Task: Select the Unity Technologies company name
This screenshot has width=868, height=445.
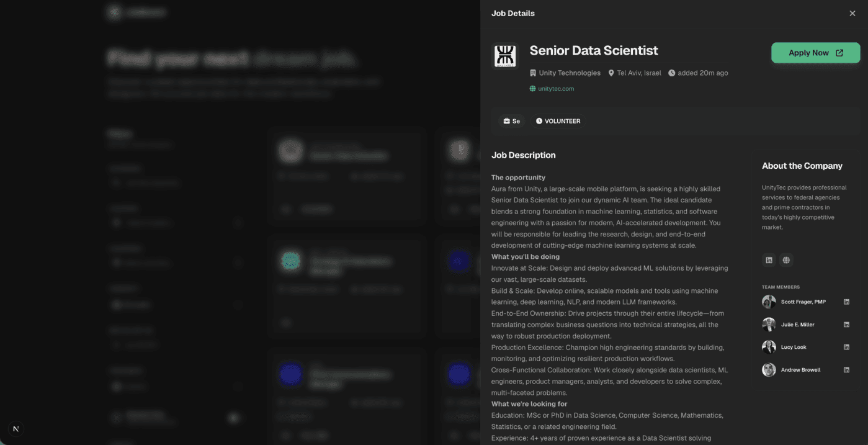Action: coord(570,73)
